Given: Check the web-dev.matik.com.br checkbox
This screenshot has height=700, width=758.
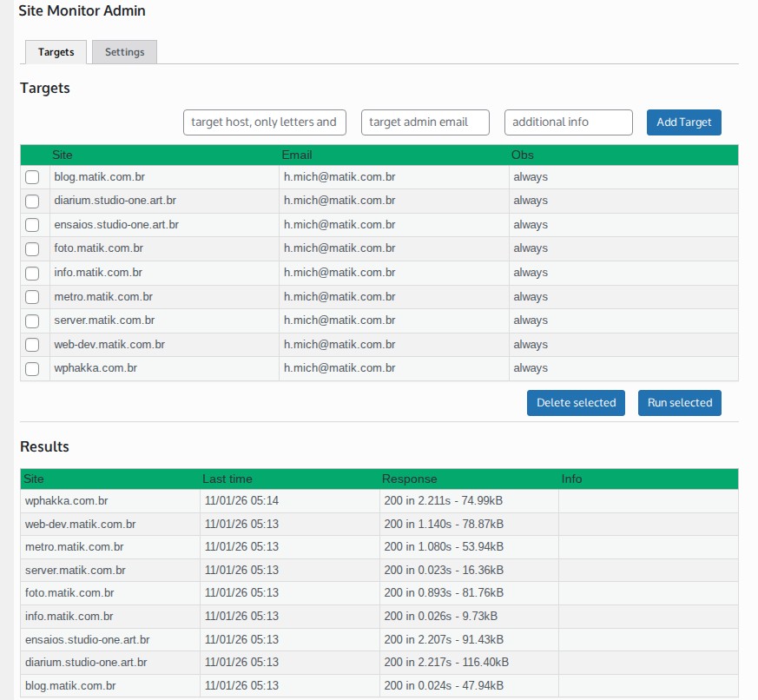Looking at the screenshot, I should click(32, 345).
